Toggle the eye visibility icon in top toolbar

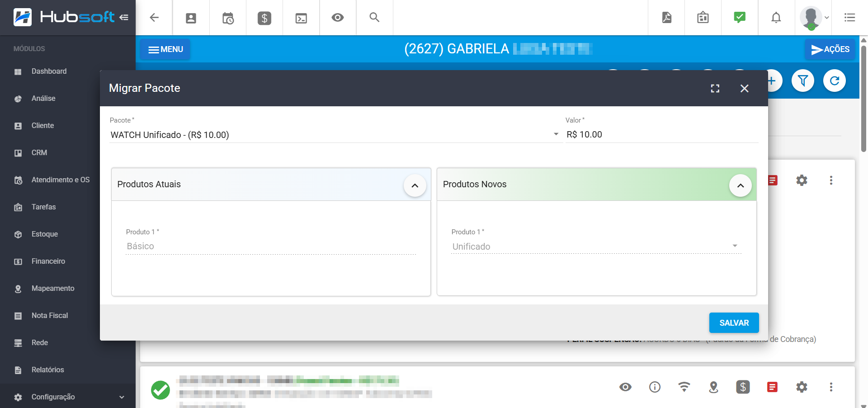[338, 18]
